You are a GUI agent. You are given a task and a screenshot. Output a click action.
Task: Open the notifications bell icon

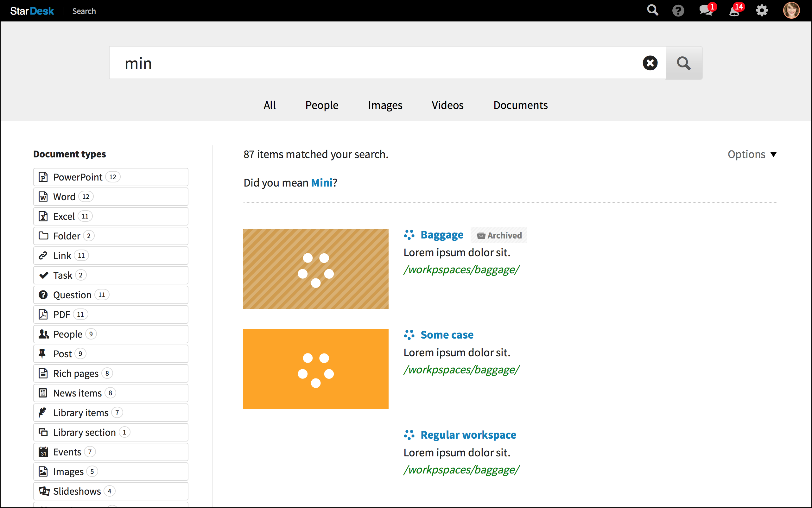tap(734, 11)
